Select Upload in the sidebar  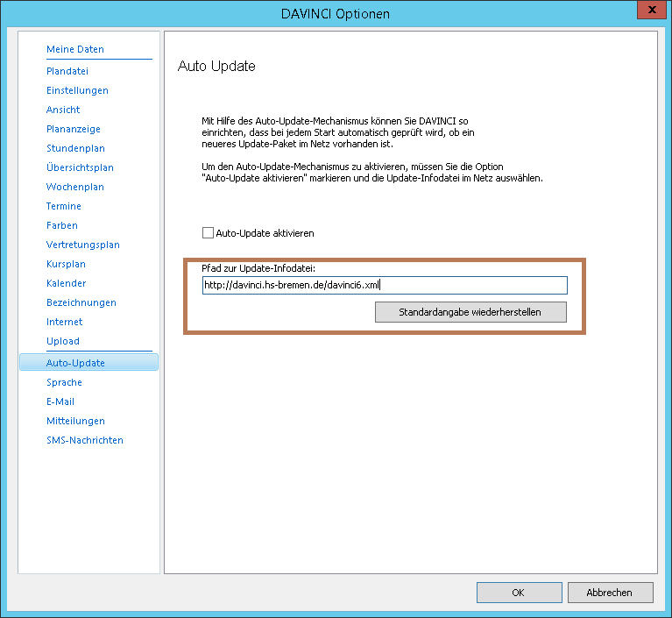63,341
